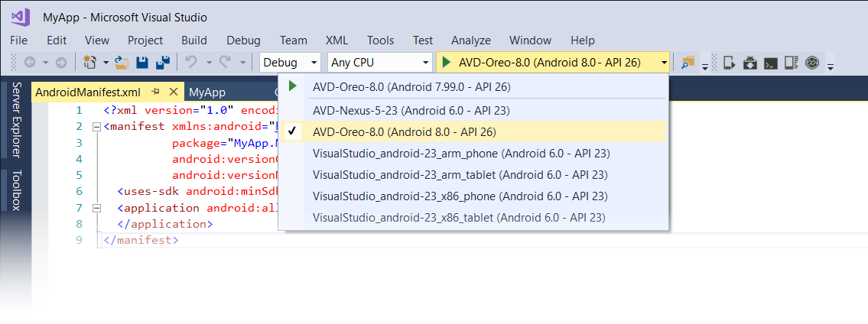Open the File menu
This screenshot has height=324, width=868.
(x=18, y=40)
